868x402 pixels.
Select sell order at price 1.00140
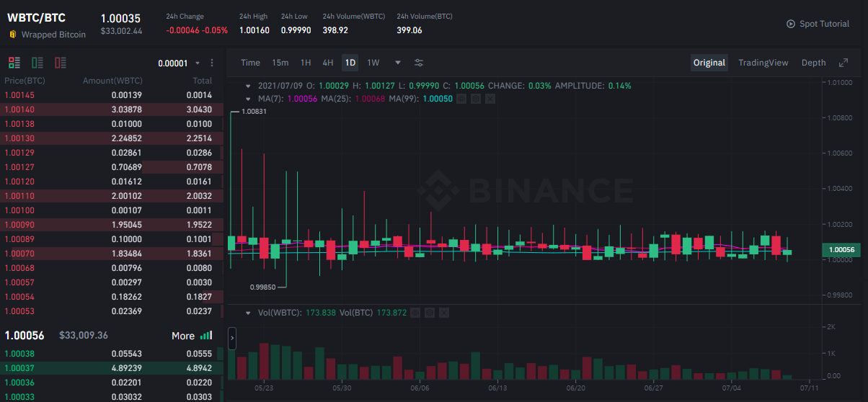112,110
